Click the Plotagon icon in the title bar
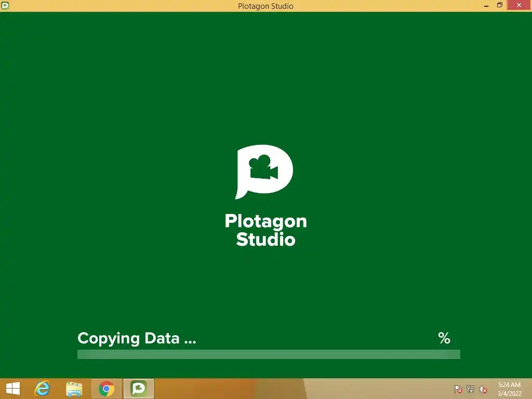Image resolution: width=532 pixels, height=399 pixels. coord(5,5)
